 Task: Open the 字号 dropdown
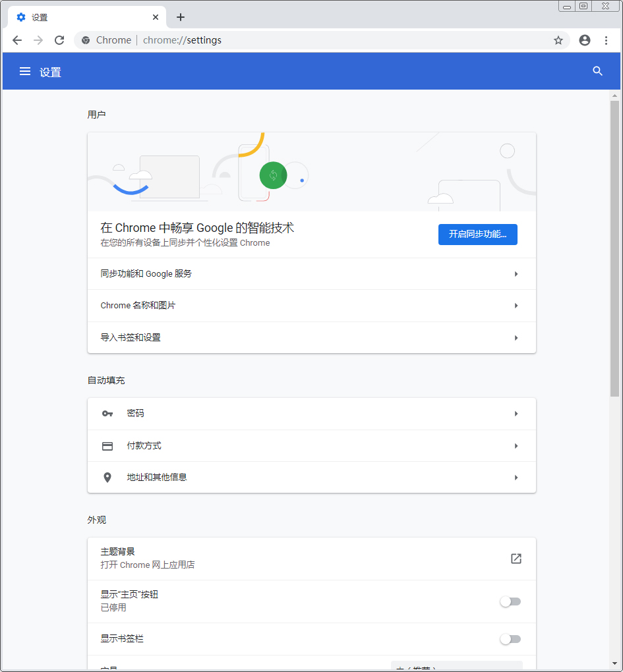click(x=458, y=667)
